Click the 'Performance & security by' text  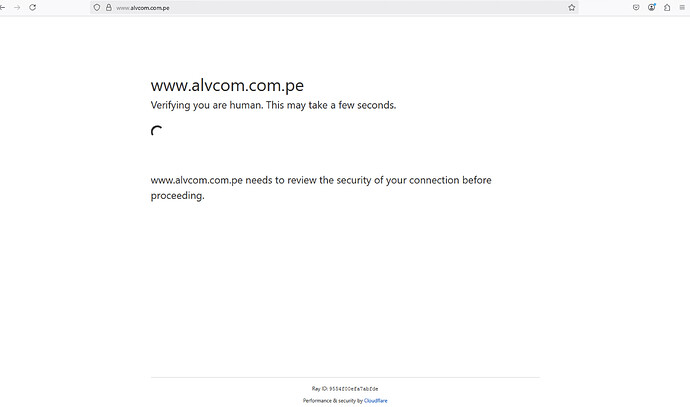333,401
